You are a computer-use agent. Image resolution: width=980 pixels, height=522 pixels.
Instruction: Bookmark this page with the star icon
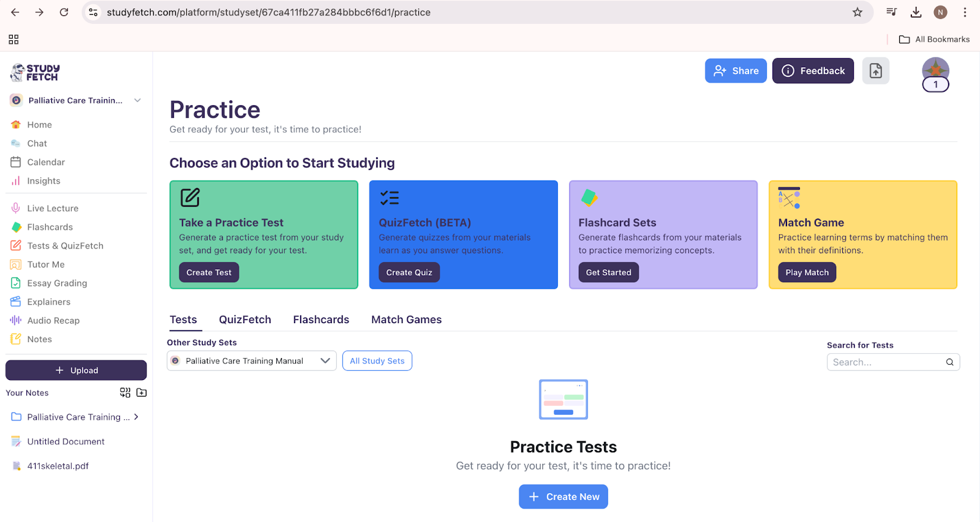coord(858,12)
